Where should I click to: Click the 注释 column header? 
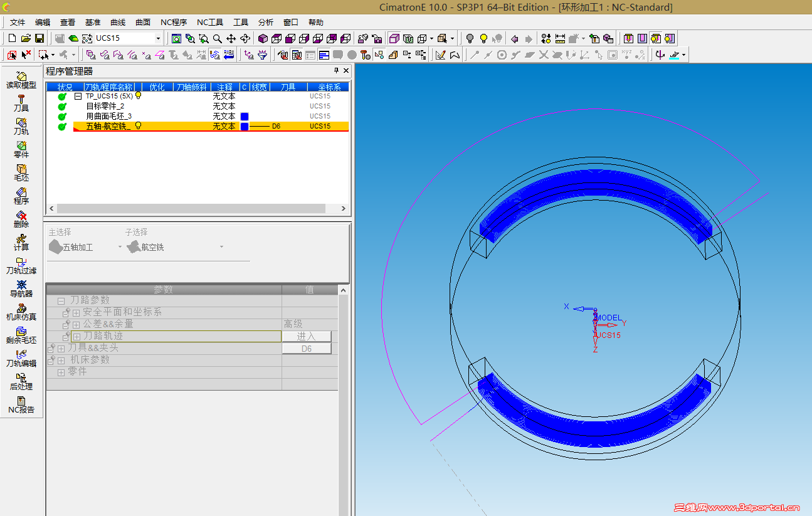224,87
